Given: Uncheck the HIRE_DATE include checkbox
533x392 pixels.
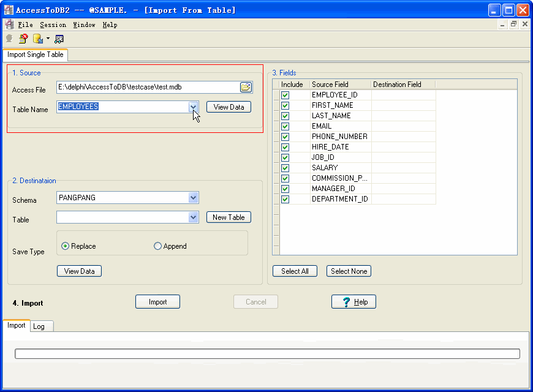Looking at the screenshot, I should (285, 147).
